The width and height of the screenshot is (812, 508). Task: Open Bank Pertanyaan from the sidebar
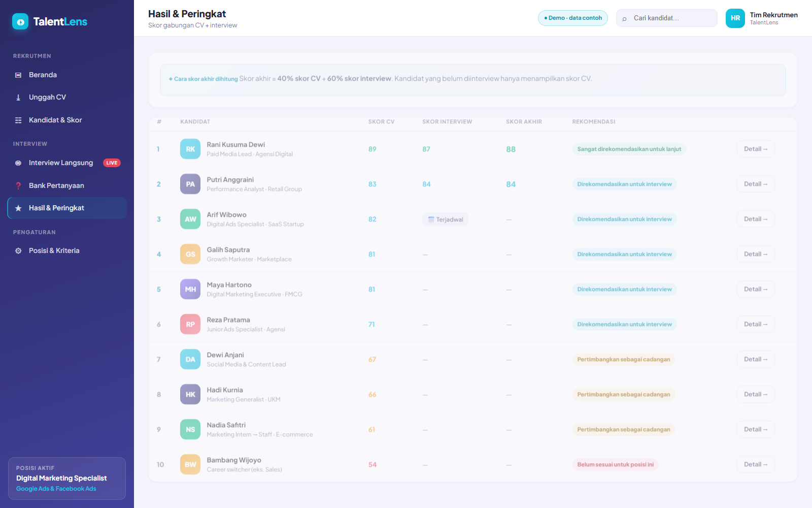point(67,186)
